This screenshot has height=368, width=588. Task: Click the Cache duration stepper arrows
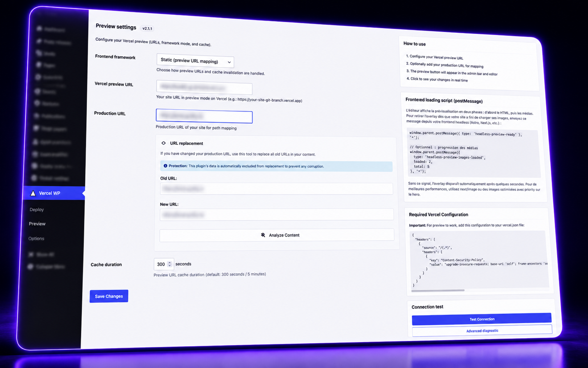pyautogui.click(x=169, y=264)
